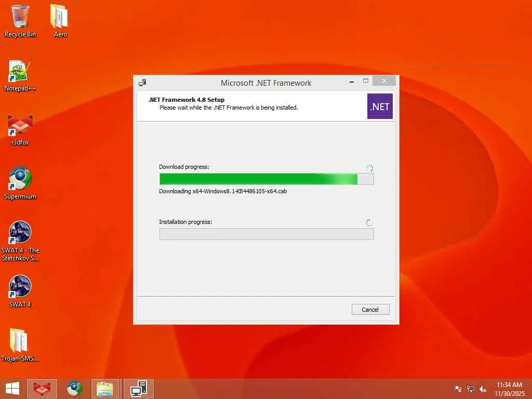Click the purple .NET logo
Viewport: 532px width, 399px height.
pyautogui.click(x=380, y=106)
